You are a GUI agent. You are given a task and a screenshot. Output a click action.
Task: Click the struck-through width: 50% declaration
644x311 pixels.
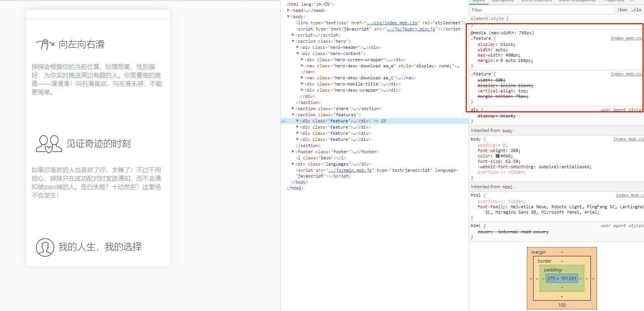[x=491, y=80]
